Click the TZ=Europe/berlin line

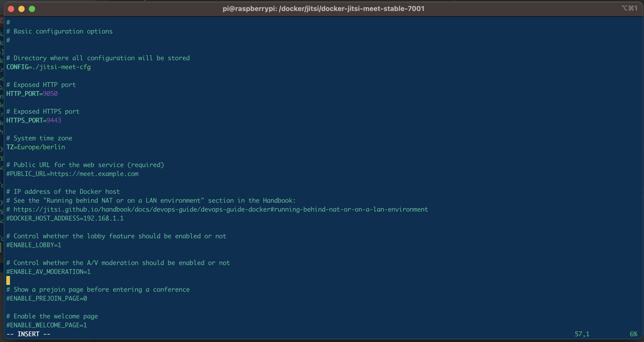(x=36, y=147)
